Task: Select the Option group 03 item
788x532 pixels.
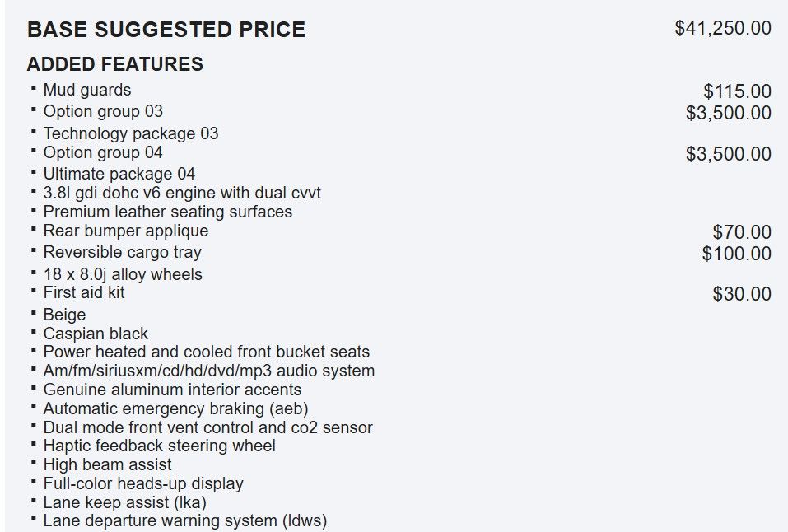Action: (103, 111)
